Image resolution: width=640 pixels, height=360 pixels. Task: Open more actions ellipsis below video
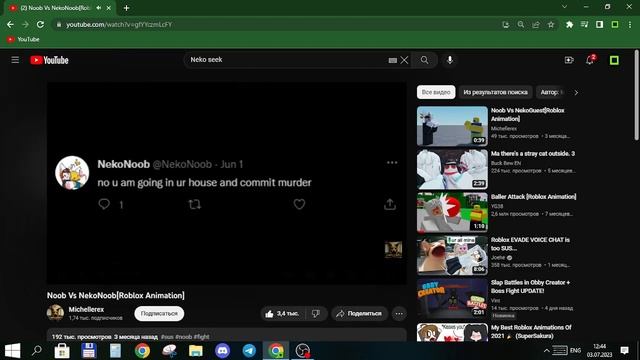tap(399, 313)
